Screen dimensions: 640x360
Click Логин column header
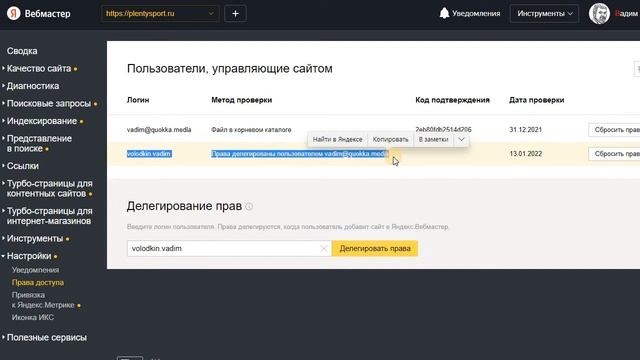pos(138,100)
